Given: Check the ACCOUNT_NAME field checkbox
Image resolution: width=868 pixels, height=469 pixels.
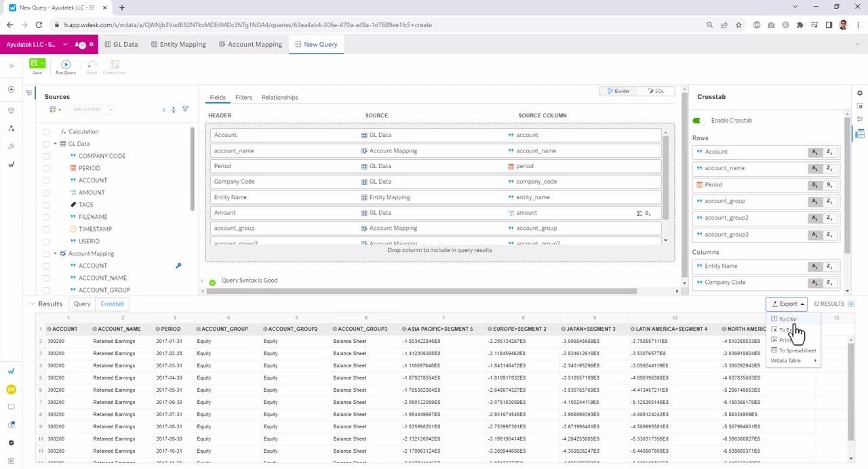Looking at the screenshot, I should [x=46, y=278].
